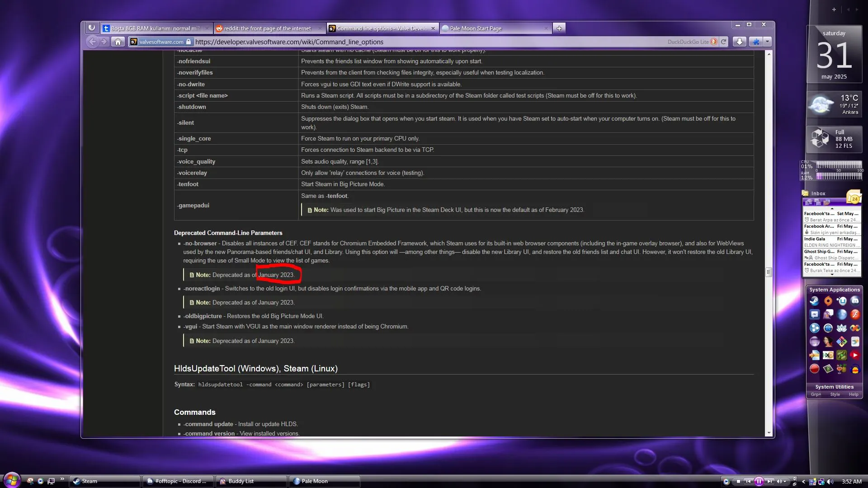Click the HldsUpdateTool (Windows), Steam (Linux) heading
Screen dimensions: 868x488
coord(256,368)
